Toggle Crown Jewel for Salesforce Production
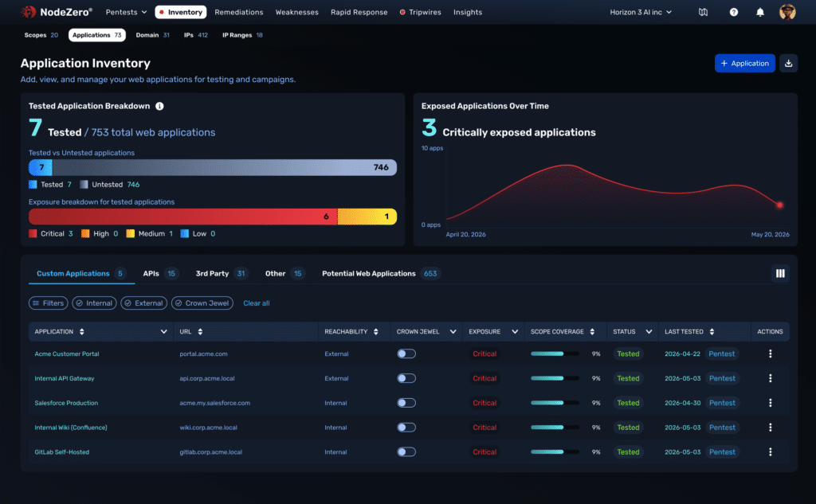 [406, 403]
